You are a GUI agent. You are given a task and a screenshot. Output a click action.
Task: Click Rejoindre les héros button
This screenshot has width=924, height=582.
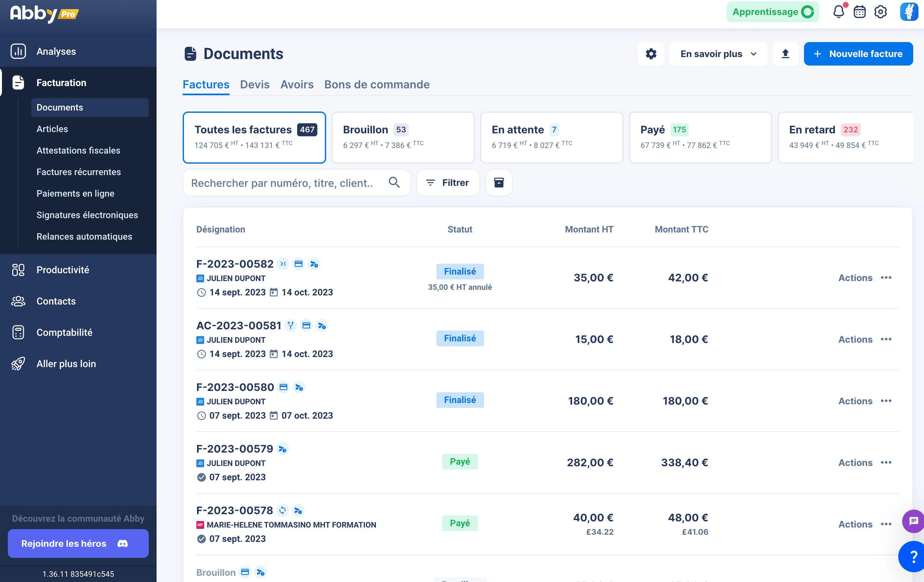(x=78, y=543)
